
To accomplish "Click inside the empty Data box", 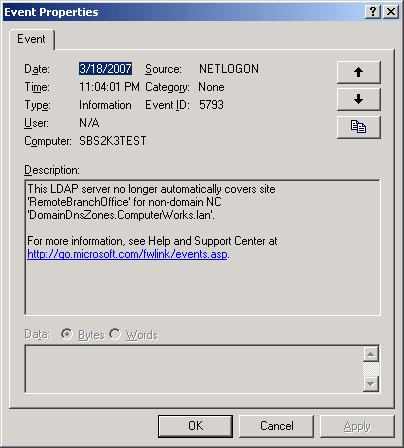I will (x=194, y=369).
